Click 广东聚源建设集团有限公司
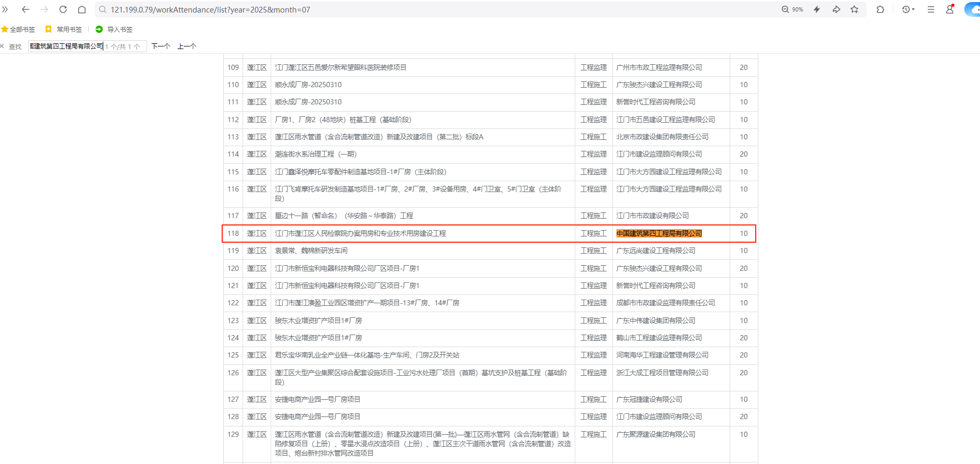The width and height of the screenshot is (980, 464). 656,434
